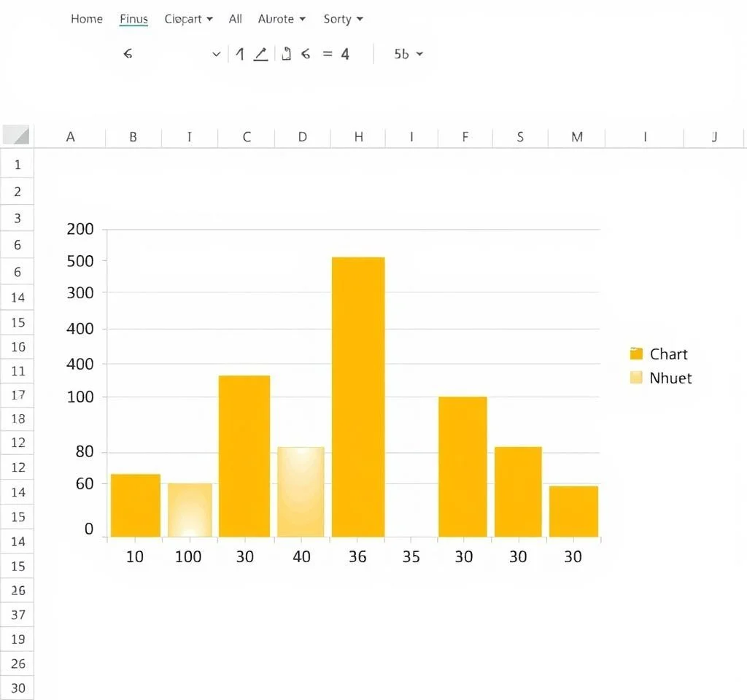This screenshot has width=747, height=700.
Task: Click the arrow icon right of the clipboard icon
Action: click(x=306, y=54)
